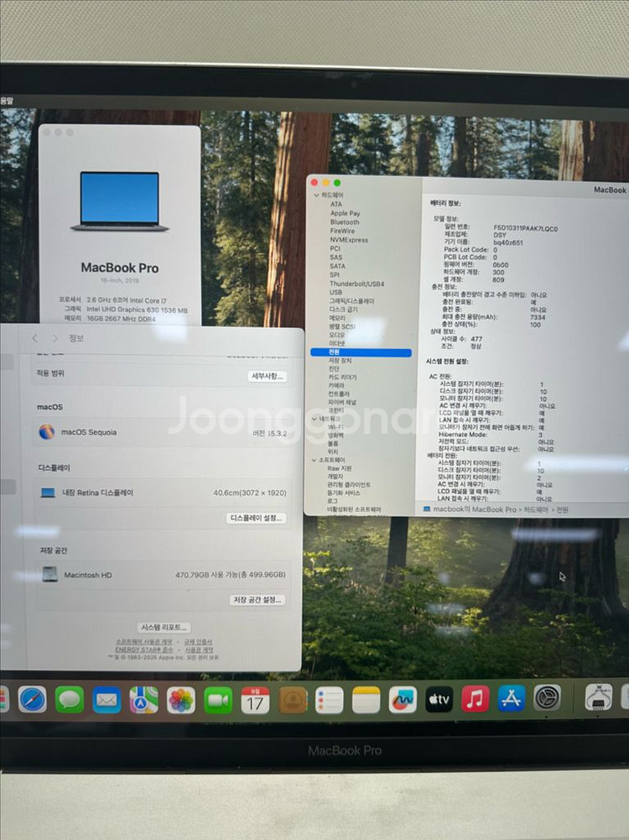Open the Apple TV app icon

(439, 698)
